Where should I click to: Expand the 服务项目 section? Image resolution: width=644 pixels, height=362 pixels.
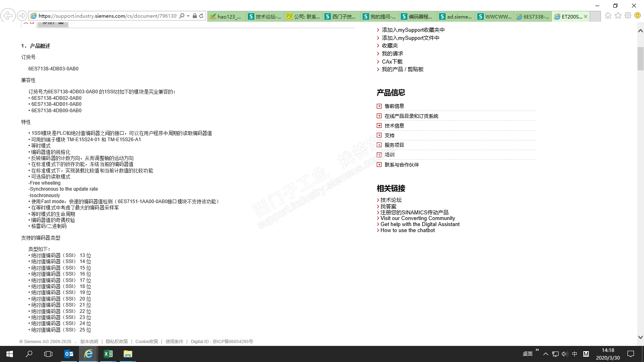[379, 145]
